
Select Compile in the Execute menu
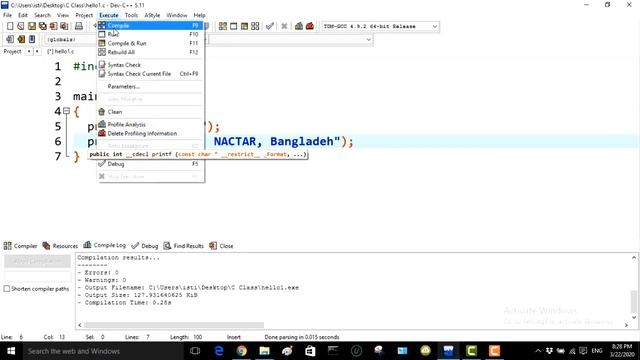pyautogui.click(x=150, y=25)
